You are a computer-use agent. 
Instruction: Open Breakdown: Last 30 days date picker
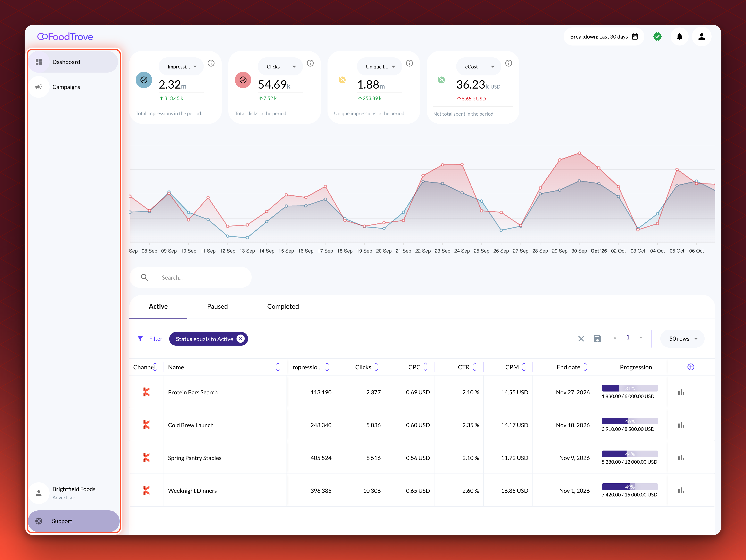604,36
